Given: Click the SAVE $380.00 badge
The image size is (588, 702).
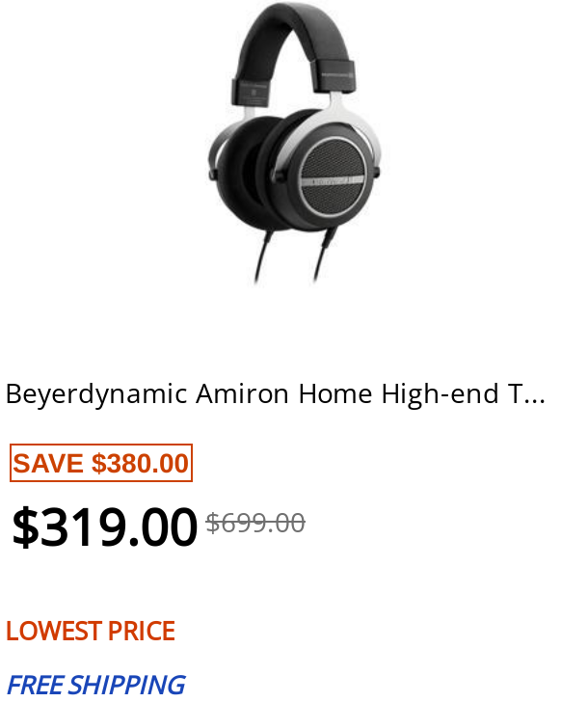Looking at the screenshot, I should pos(101,463).
